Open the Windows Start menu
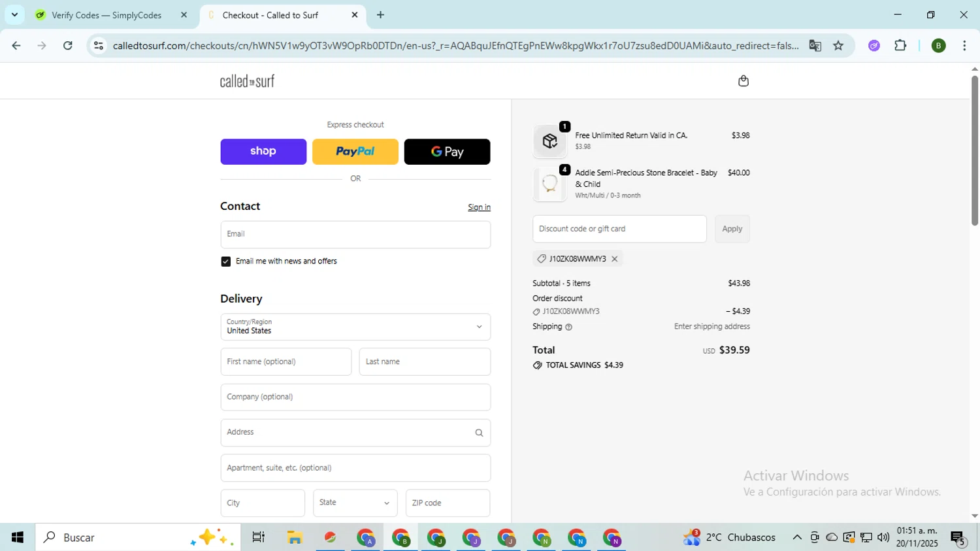This screenshot has width=980, height=551. coord(18,537)
